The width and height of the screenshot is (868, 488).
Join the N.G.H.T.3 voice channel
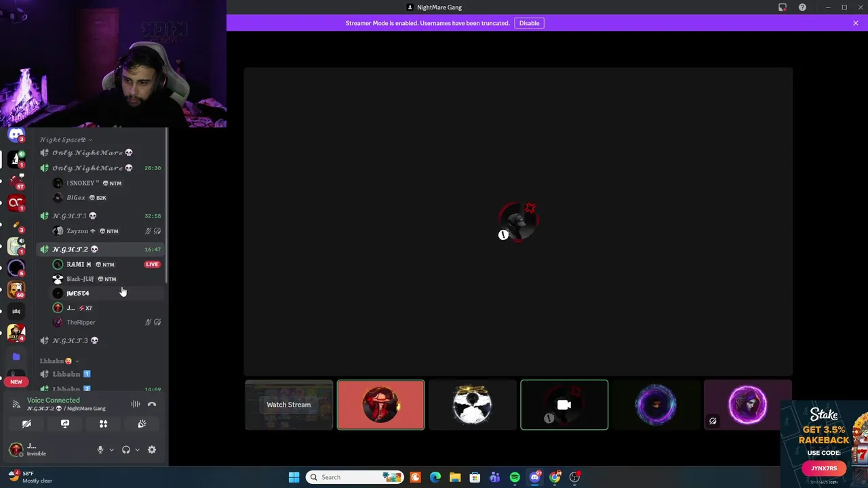pyautogui.click(x=100, y=340)
